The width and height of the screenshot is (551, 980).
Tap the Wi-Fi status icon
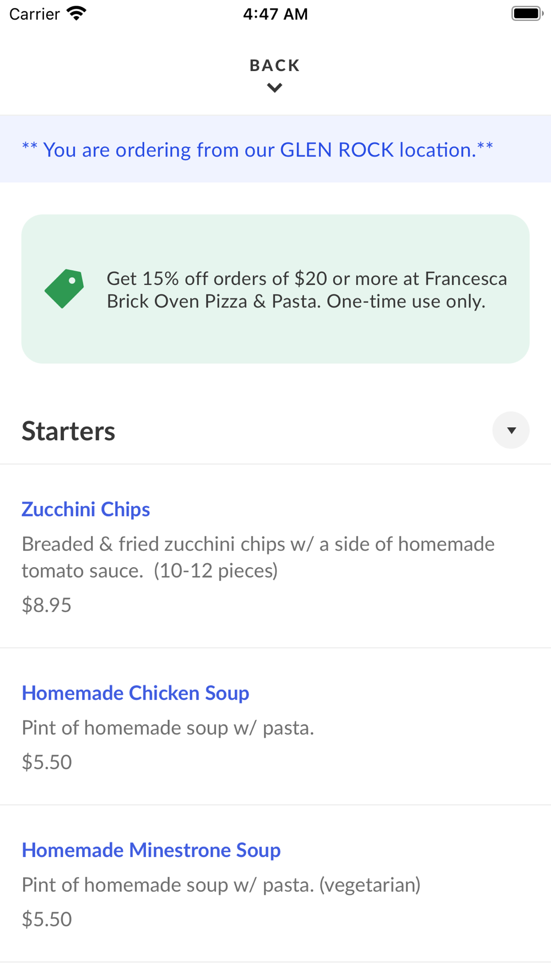point(77,13)
